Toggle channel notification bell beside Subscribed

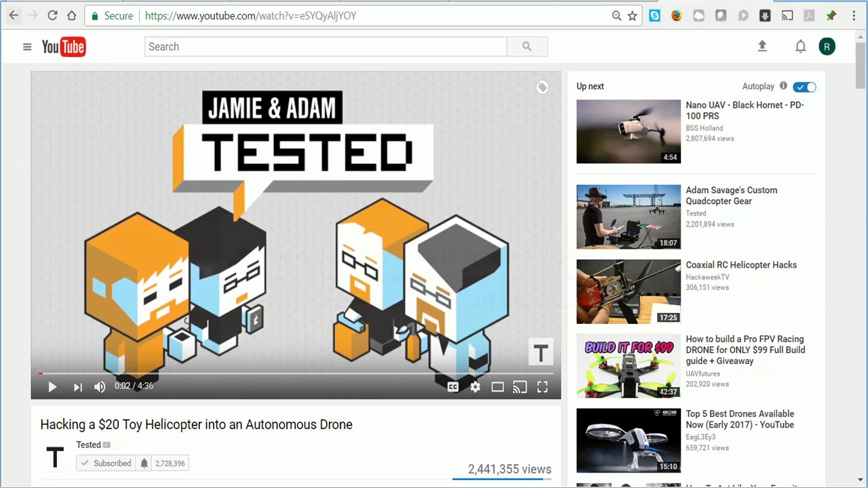144,464
